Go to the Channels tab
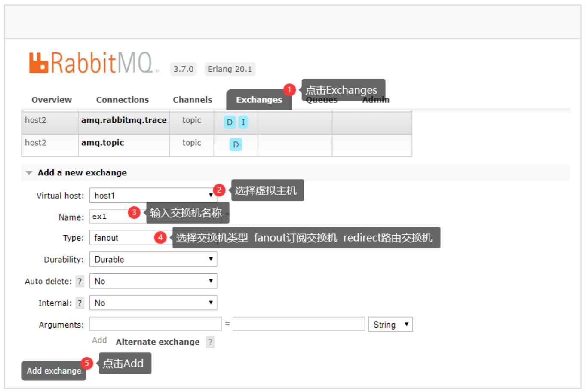586x392 pixels. 192,100
